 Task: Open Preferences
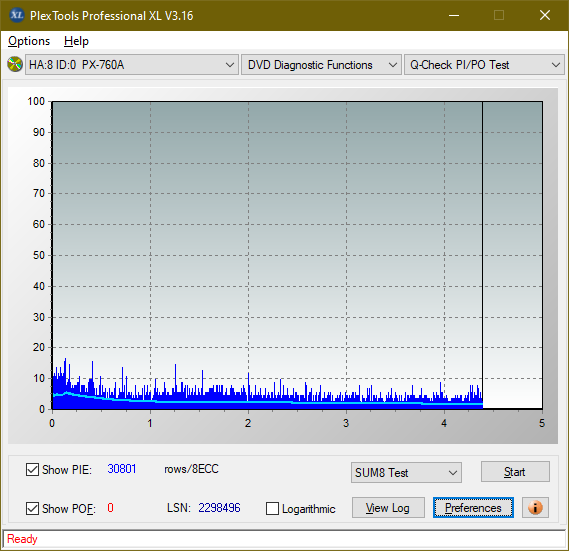click(x=473, y=508)
